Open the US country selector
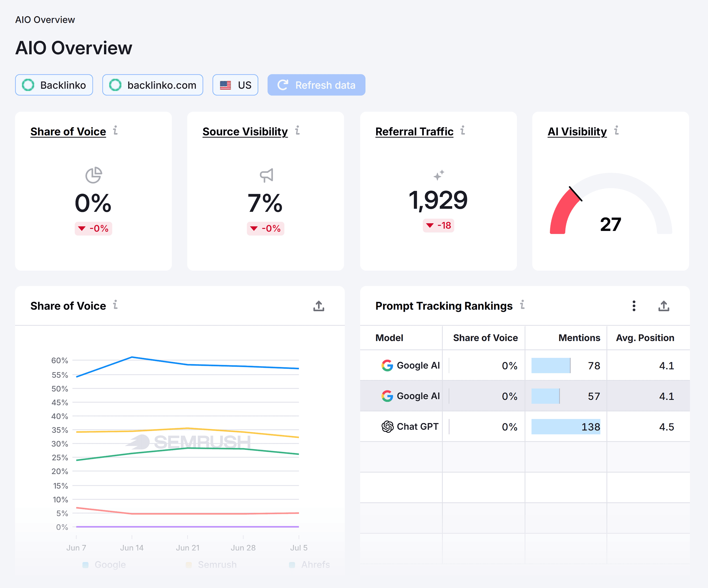The image size is (708, 588). (x=235, y=85)
